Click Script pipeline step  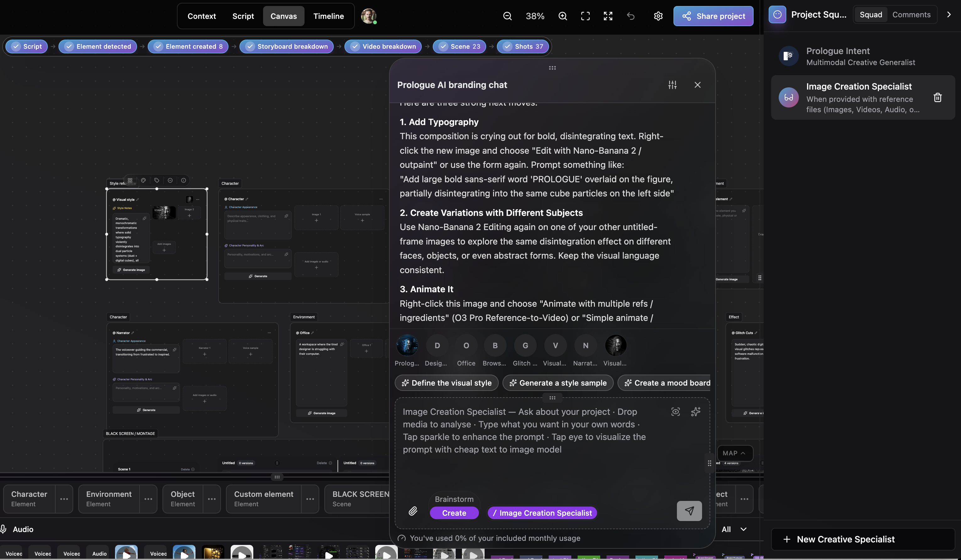[26, 47]
